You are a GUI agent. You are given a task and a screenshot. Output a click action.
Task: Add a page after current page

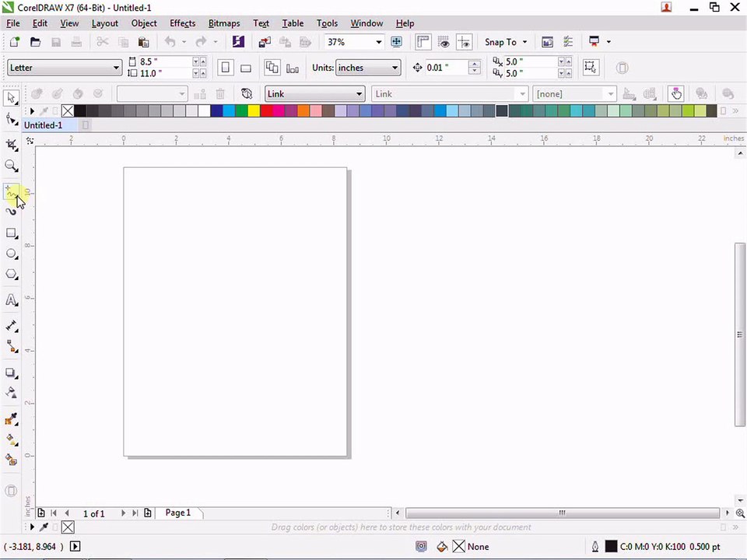[148, 513]
